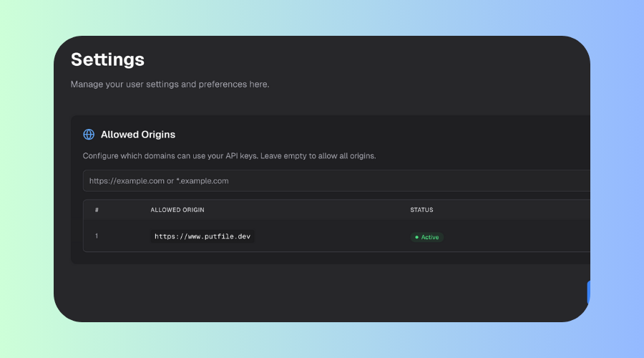
Task: Click the 'Configure which domains' description text
Action: (x=229, y=156)
